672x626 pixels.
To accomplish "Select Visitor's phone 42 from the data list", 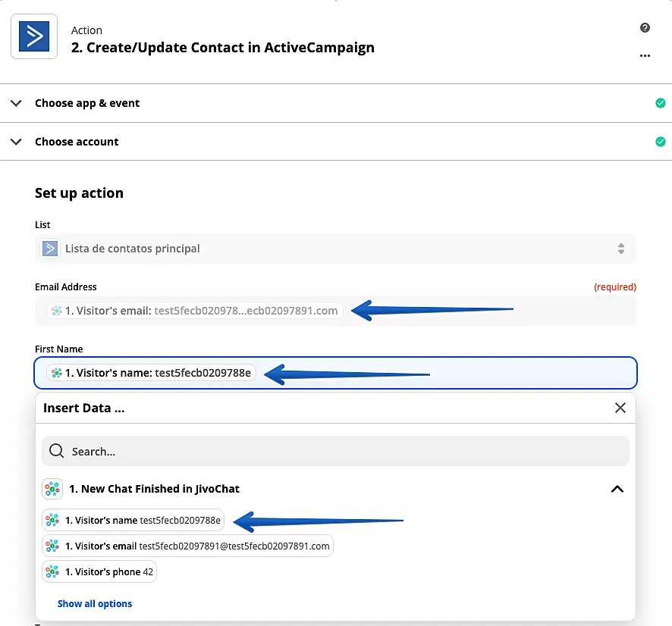I will [99, 571].
